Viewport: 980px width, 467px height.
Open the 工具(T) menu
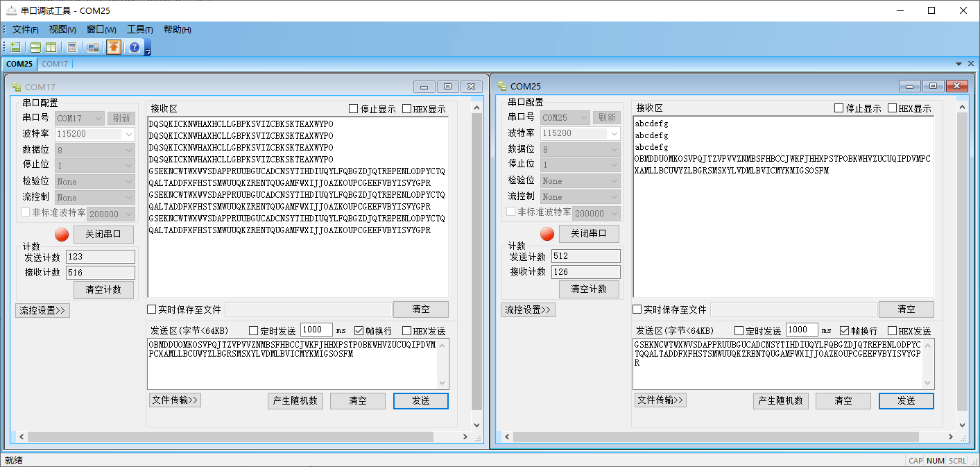[139, 29]
